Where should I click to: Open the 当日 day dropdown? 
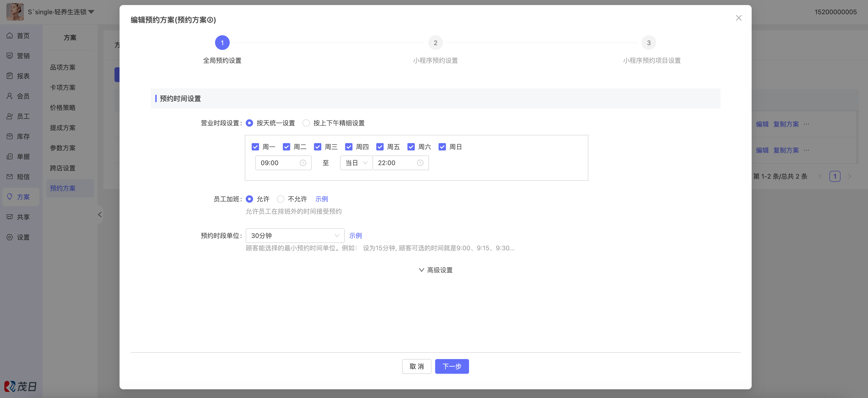point(356,163)
